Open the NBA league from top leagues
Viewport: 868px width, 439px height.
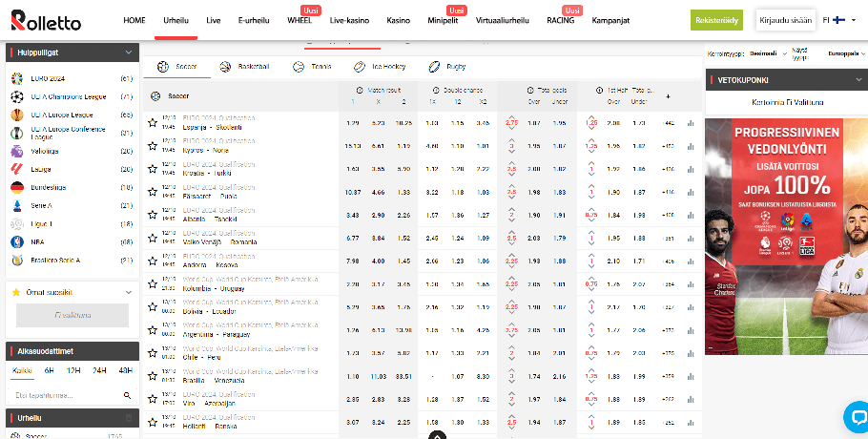pyautogui.click(x=39, y=241)
